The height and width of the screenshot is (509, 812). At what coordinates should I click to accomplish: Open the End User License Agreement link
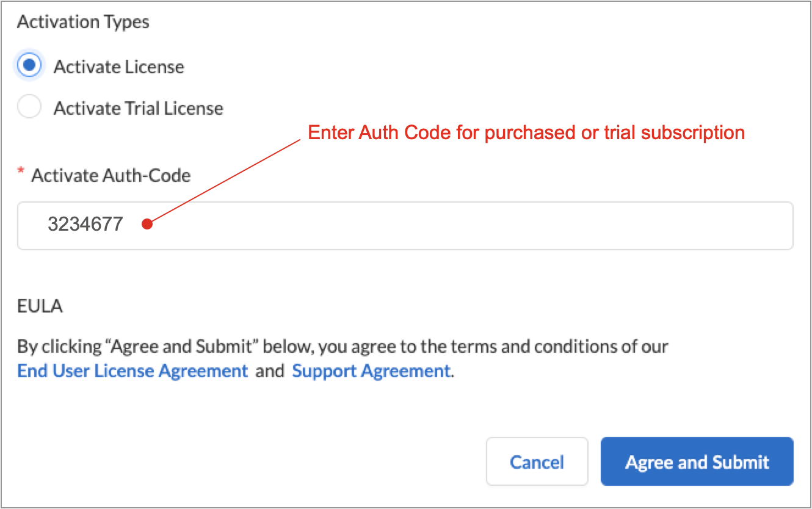pos(132,370)
